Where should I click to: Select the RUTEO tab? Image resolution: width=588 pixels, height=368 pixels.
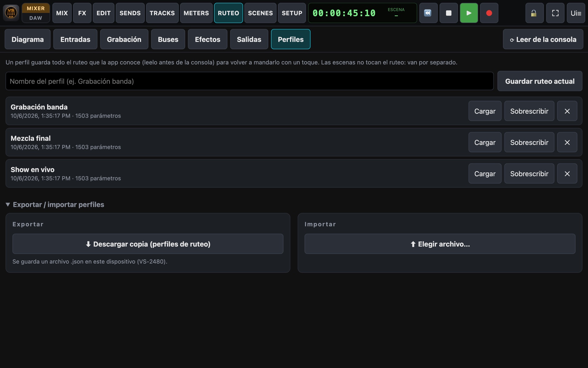[228, 13]
